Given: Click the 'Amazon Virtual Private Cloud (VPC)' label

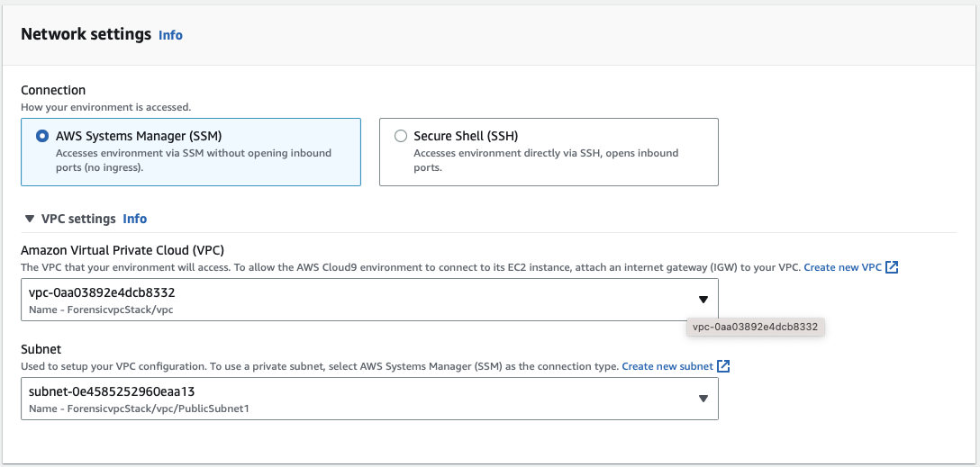Looking at the screenshot, I should click(x=122, y=250).
